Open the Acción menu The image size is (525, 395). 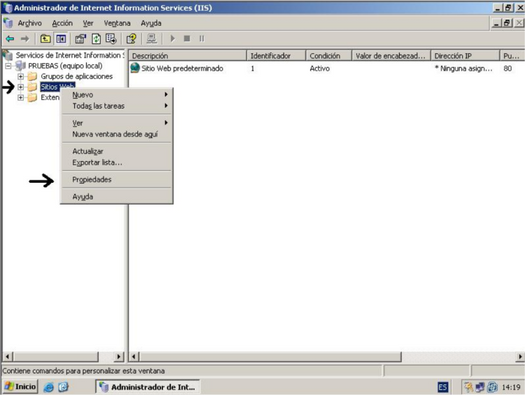[x=62, y=23]
